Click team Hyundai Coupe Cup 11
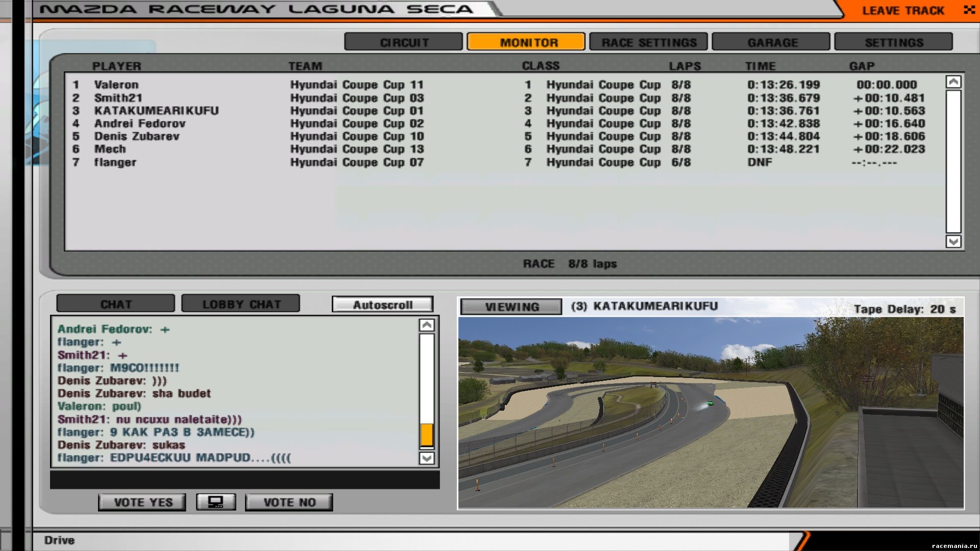Image resolution: width=980 pixels, height=551 pixels. click(357, 85)
